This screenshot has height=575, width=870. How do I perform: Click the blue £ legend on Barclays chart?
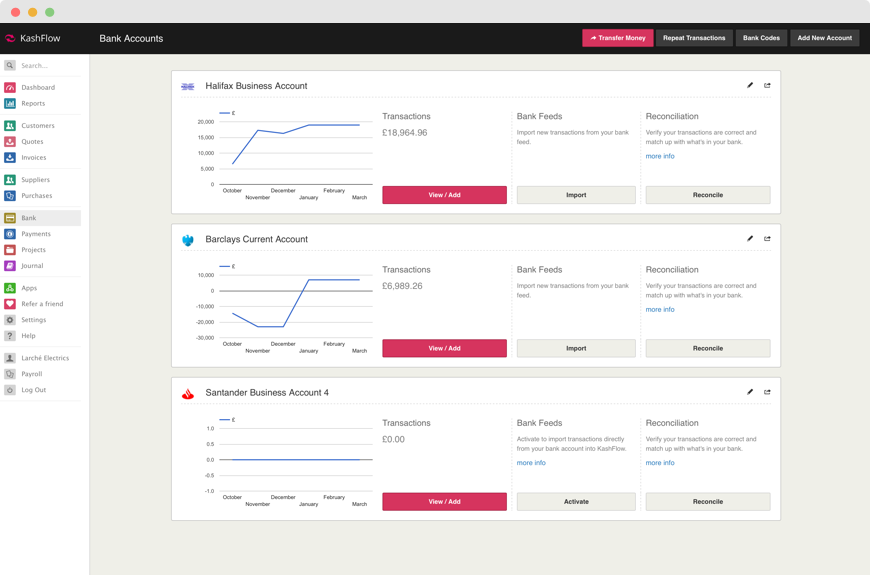click(x=227, y=266)
